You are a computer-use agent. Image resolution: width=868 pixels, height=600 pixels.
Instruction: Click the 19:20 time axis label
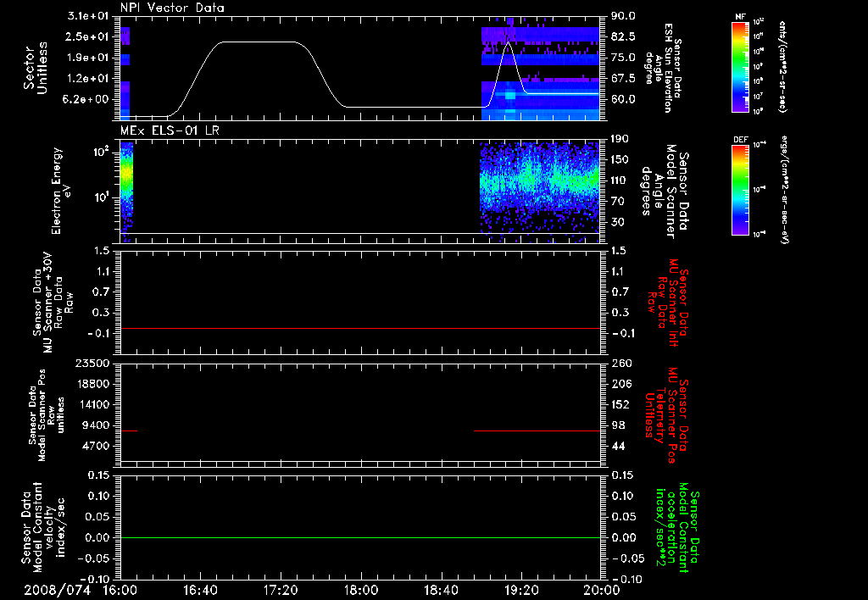pos(521,590)
